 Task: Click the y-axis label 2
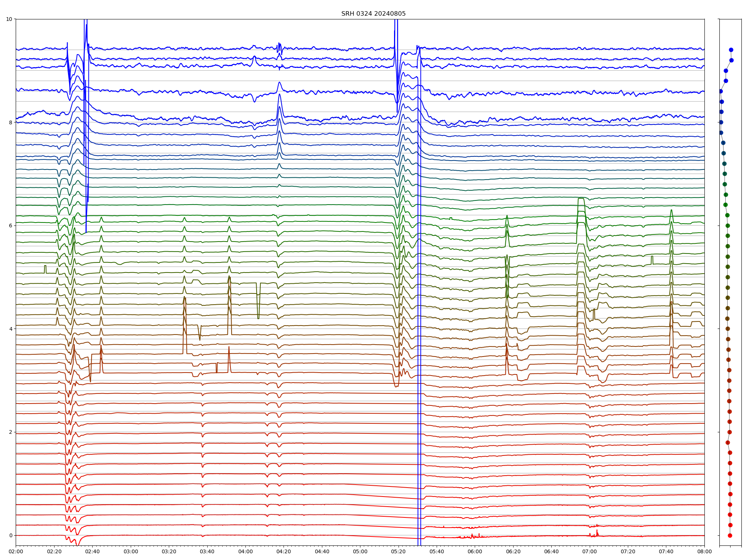pyautogui.click(x=10, y=432)
